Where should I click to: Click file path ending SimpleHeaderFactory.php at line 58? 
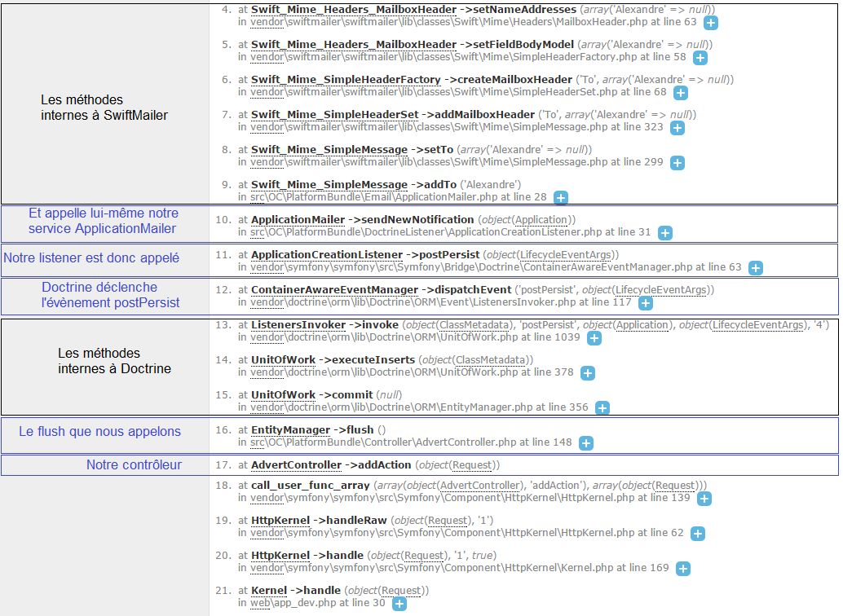pyautogui.click(x=444, y=57)
